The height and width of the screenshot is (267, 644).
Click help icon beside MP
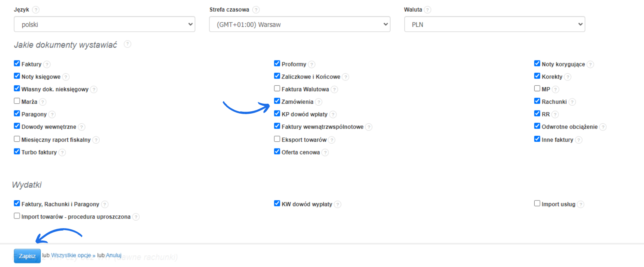555,89
